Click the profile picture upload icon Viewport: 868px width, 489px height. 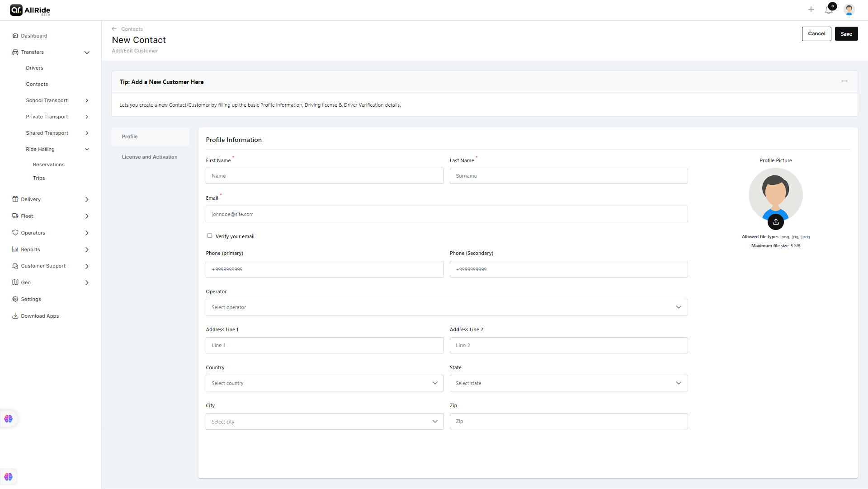[x=776, y=221]
